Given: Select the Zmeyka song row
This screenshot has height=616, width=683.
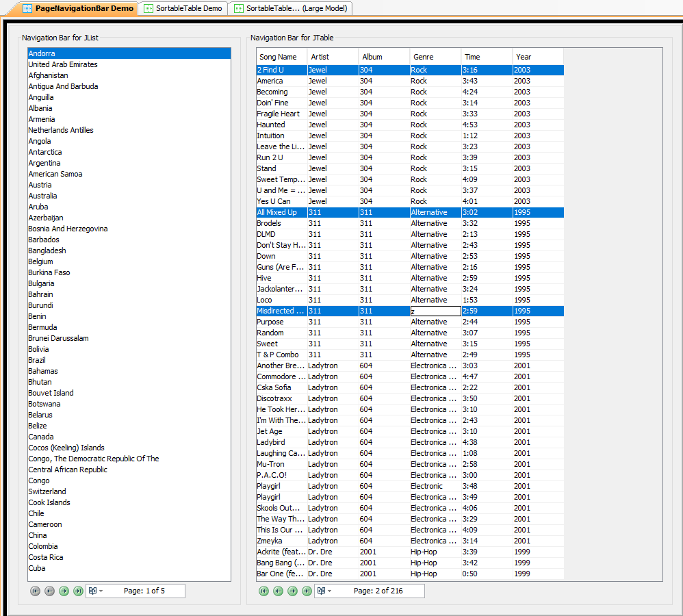Looking at the screenshot, I should pos(281,541).
